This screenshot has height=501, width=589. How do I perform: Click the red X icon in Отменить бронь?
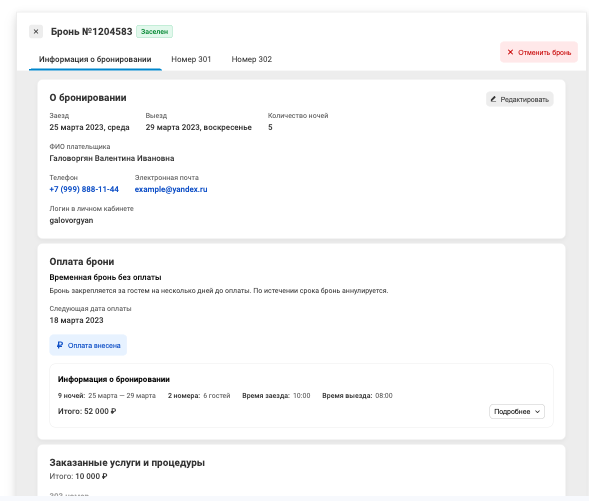point(510,52)
